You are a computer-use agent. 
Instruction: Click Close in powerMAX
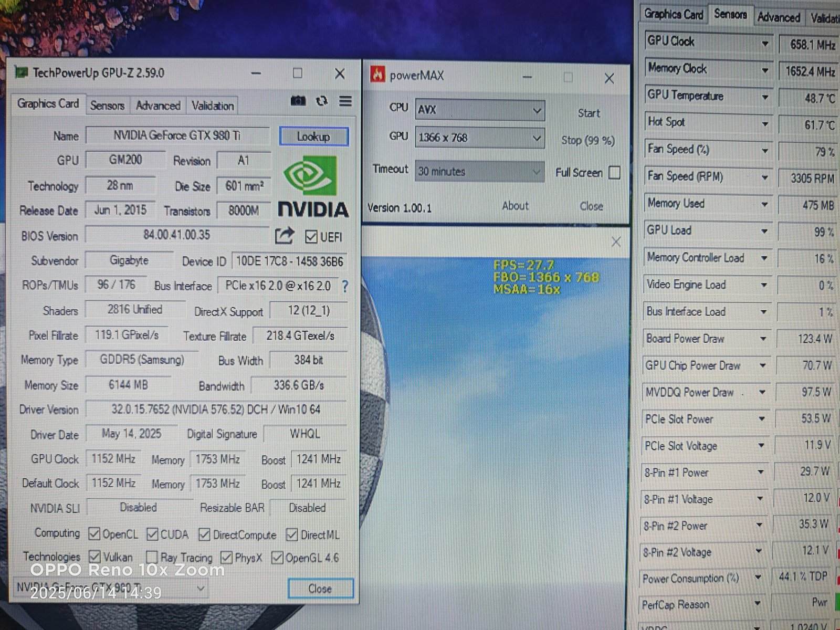point(591,206)
